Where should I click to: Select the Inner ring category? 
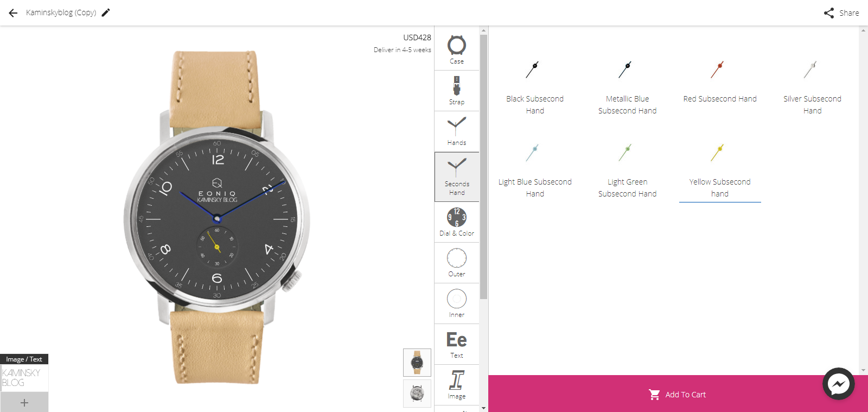coord(457,303)
